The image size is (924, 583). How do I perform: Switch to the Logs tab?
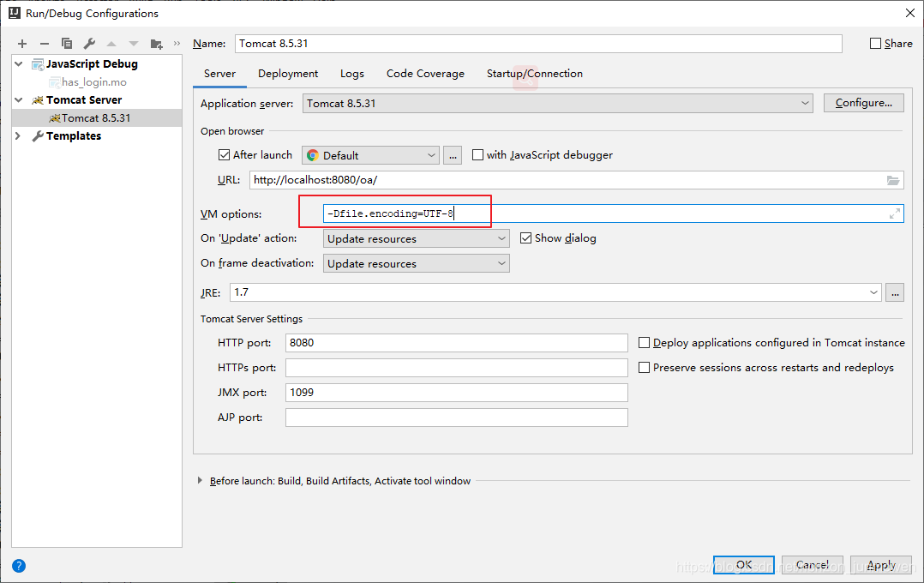(351, 74)
